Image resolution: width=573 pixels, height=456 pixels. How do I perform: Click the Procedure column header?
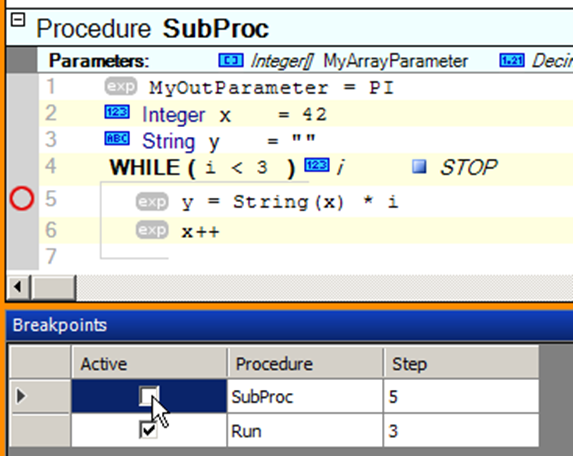click(x=305, y=363)
